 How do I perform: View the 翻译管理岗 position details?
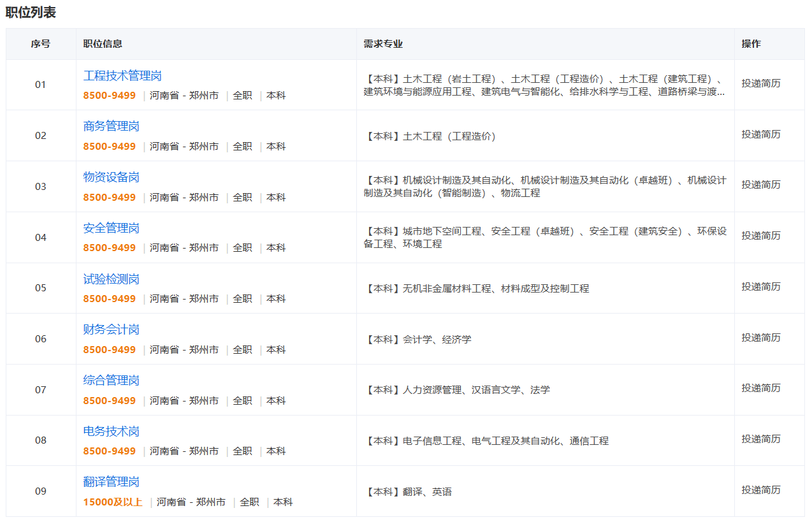[x=111, y=482]
